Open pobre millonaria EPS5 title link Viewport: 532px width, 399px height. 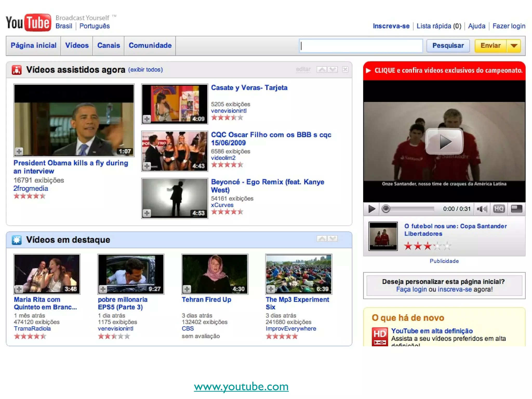coord(123,303)
